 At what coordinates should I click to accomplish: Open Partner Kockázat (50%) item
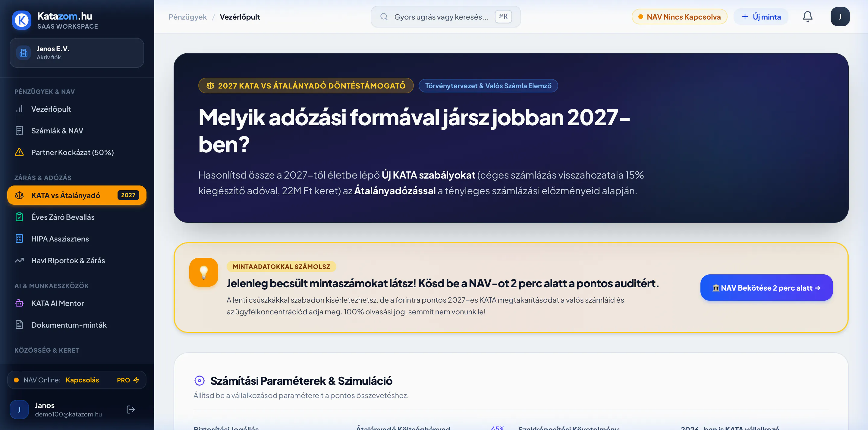[x=77, y=152]
